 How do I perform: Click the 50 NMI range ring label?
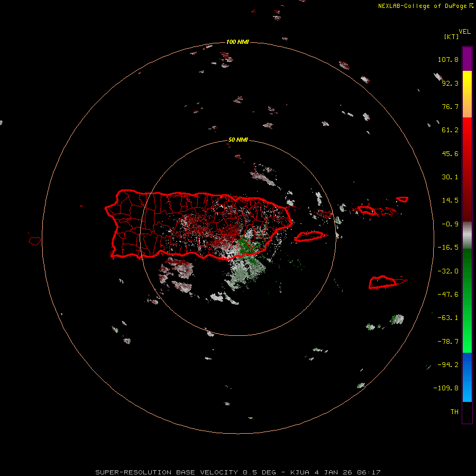(x=238, y=140)
